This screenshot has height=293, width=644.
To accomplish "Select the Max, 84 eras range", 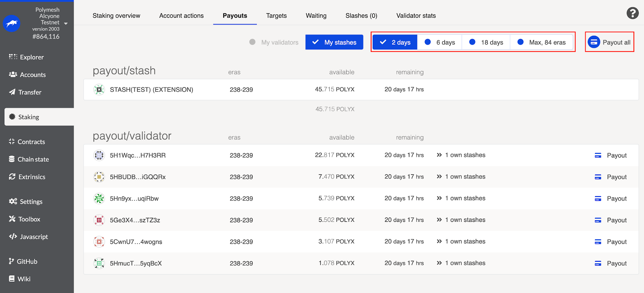I will [x=541, y=42].
